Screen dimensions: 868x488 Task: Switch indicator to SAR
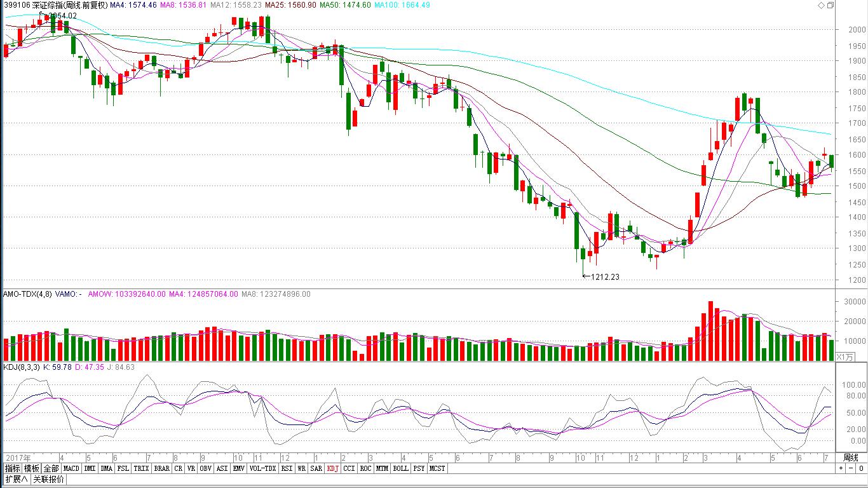316,468
